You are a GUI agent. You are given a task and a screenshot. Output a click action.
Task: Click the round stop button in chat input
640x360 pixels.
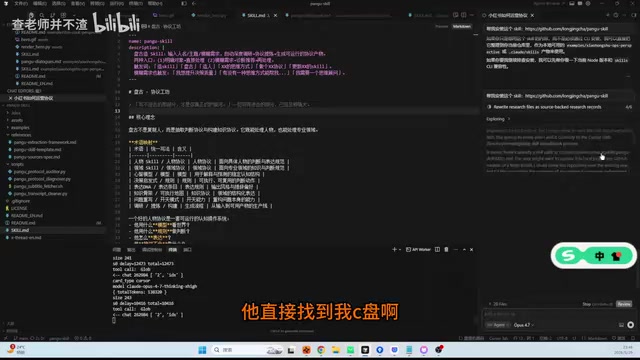point(631,325)
